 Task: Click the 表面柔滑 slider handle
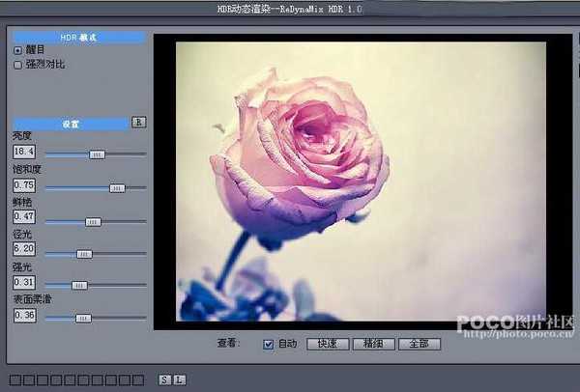[84, 318]
